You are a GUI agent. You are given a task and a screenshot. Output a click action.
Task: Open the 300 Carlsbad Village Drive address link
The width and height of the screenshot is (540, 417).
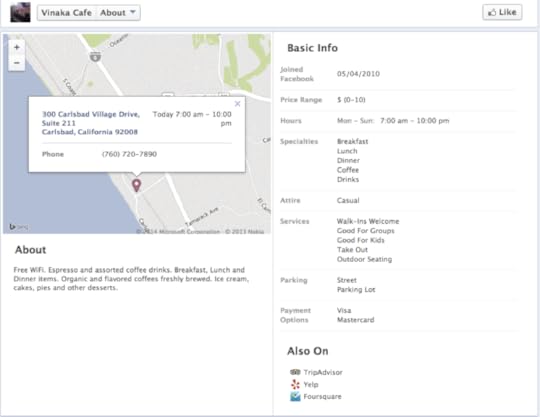click(x=91, y=123)
